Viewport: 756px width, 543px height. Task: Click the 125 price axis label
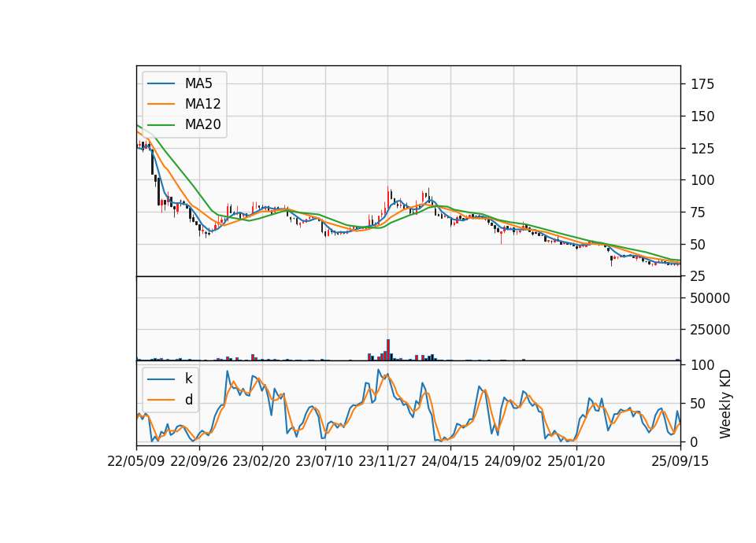702,149
